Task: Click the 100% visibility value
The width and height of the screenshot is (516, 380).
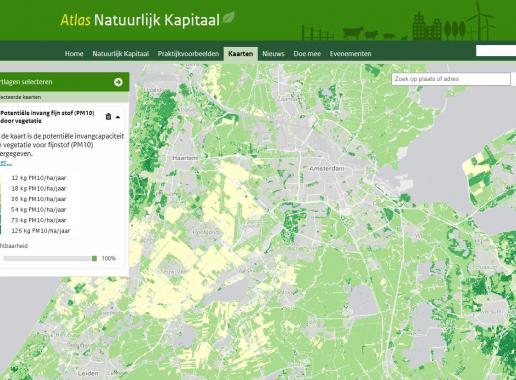Action: [x=109, y=258]
